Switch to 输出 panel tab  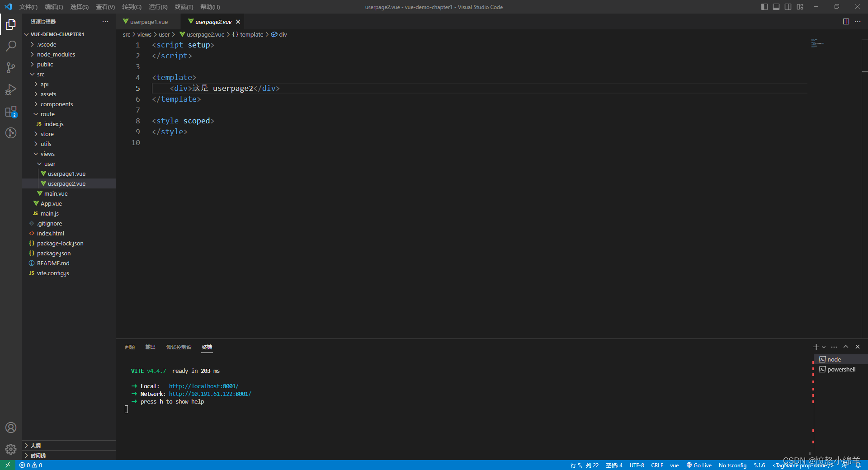click(151, 347)
